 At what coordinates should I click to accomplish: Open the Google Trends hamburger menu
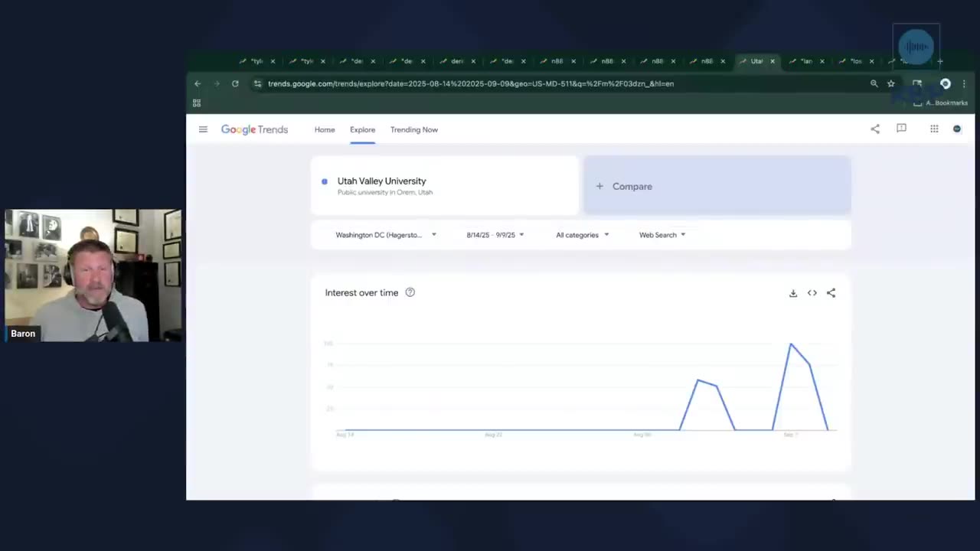click(203, 129)
